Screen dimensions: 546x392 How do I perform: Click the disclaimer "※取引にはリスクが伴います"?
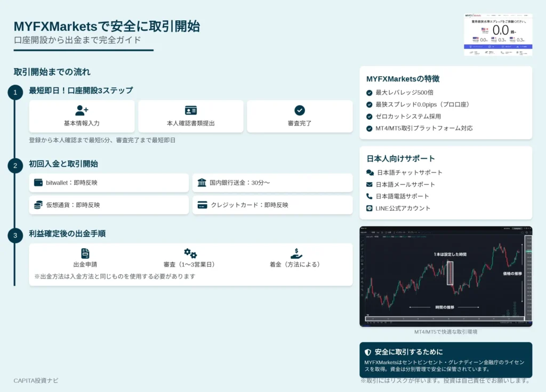click(x=445, y=380)
